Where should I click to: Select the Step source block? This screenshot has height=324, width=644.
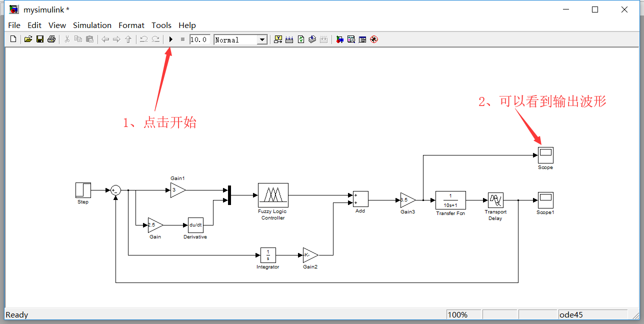[x=83, y=190]
